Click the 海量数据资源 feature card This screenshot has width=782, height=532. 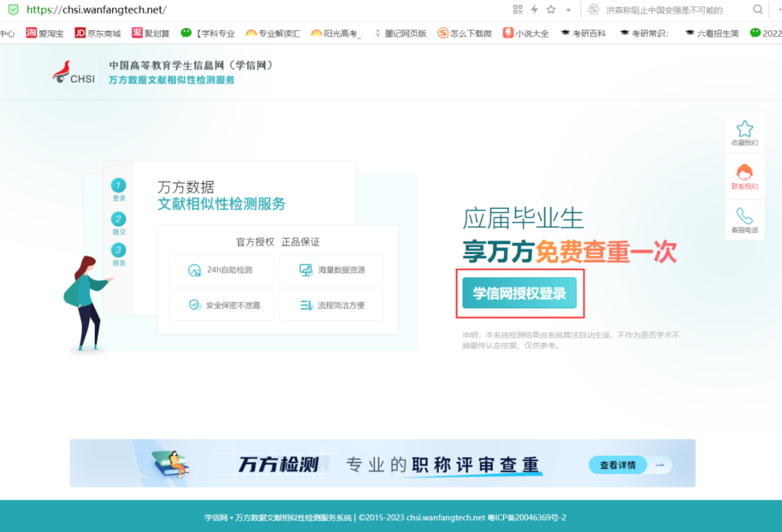pos(332,270)
